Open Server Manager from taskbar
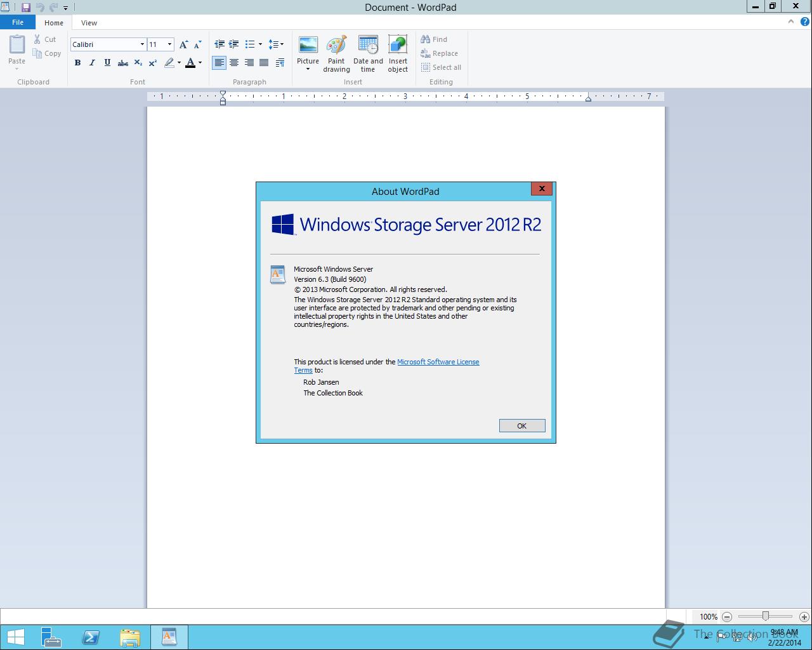This screenshot has width=812, height=650. pyautogui.click(x=51, y=637)
